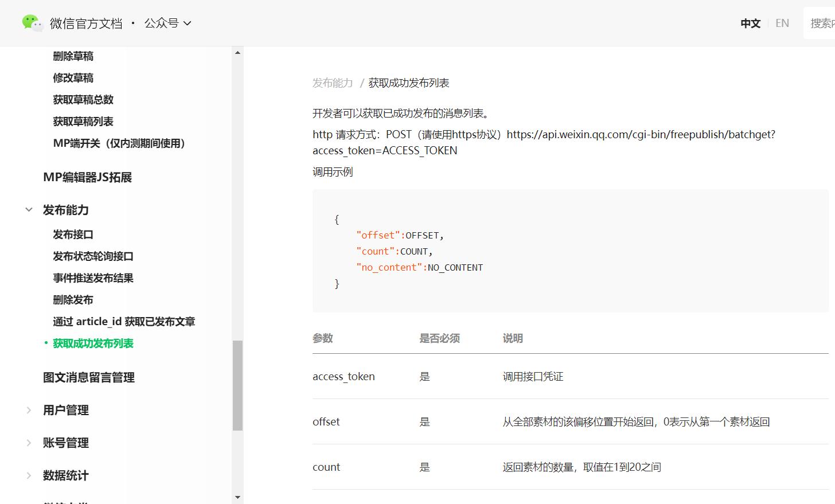Open the 微信官方文档 home link
Viewport: 835px width, 504px height.
[x=86, y=23]
